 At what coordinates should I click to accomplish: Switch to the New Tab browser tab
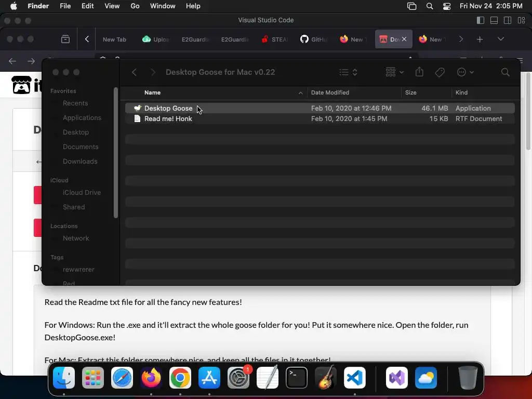pyautogui.click(x=114, y=39)
